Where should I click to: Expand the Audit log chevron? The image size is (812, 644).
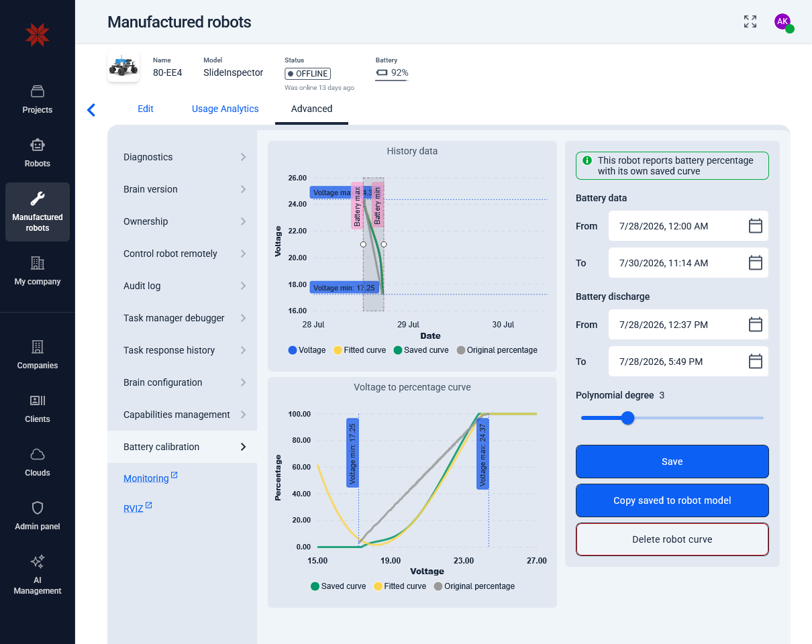[243, 286]
